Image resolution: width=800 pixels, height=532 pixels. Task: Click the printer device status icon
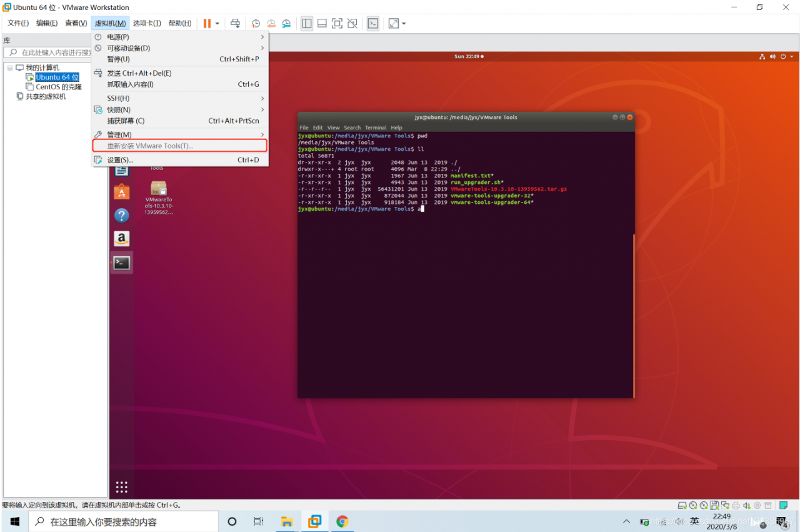(736, 505)
